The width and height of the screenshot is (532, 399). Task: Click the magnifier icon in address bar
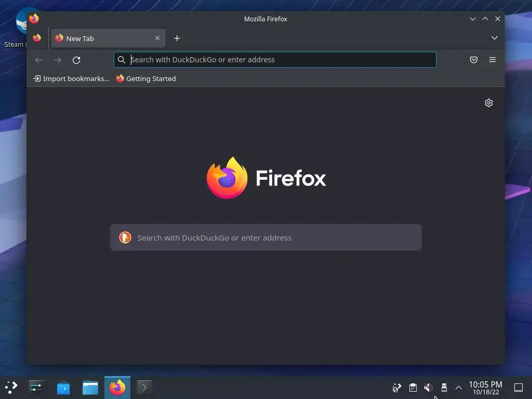(122, 60)
